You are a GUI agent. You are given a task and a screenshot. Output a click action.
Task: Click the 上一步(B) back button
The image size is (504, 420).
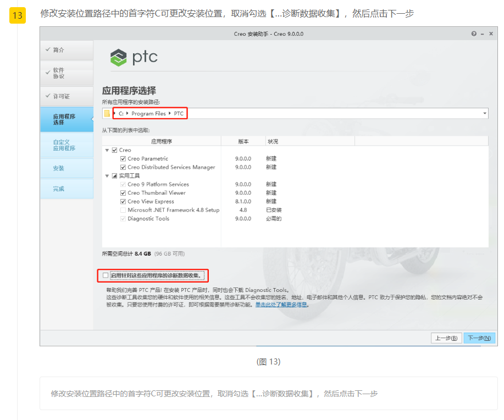(x=446, y=338)
